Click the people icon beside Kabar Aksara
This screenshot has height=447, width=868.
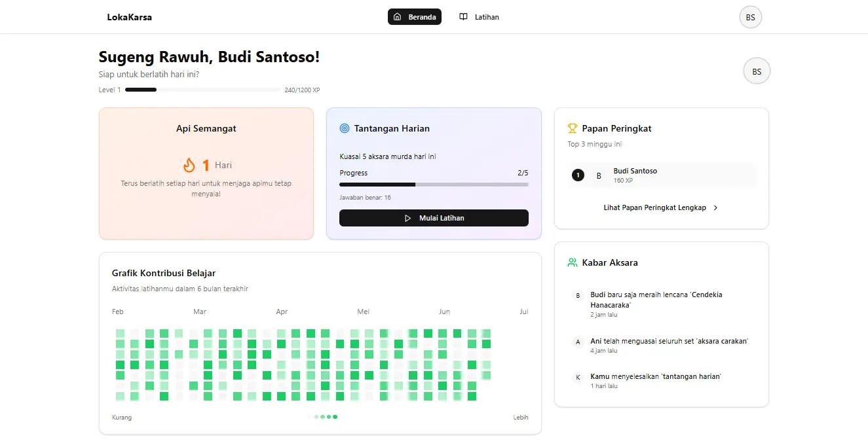573,262
